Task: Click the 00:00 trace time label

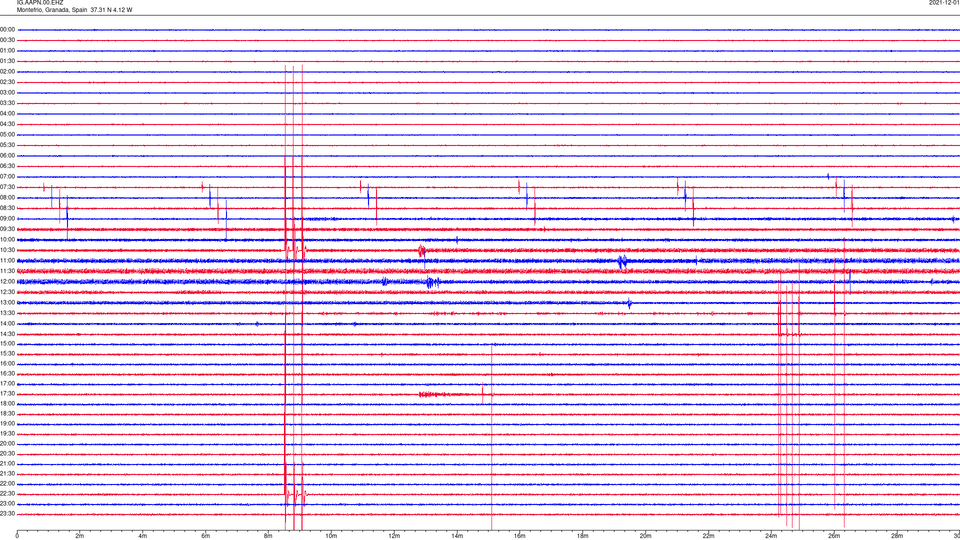Action: click(7, 29)
